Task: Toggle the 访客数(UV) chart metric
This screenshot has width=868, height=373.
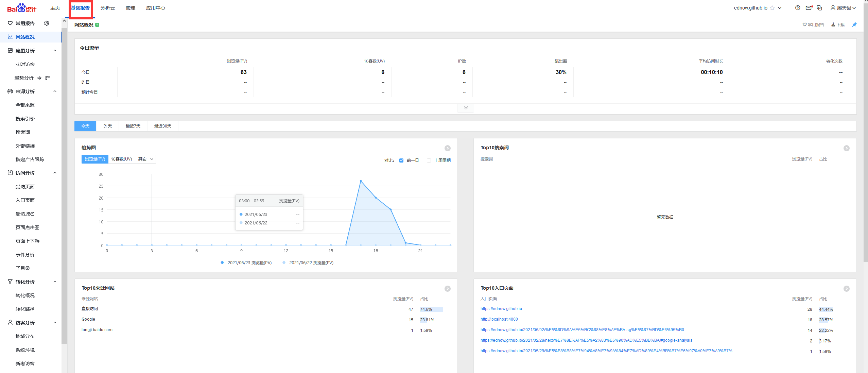Action: [x=122, y=159]
